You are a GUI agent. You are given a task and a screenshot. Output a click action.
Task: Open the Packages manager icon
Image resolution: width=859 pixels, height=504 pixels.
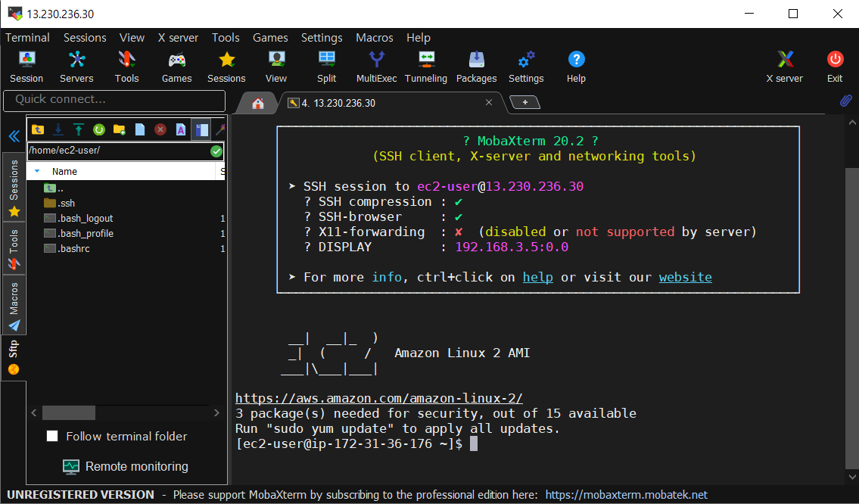(x=476, y=67)
